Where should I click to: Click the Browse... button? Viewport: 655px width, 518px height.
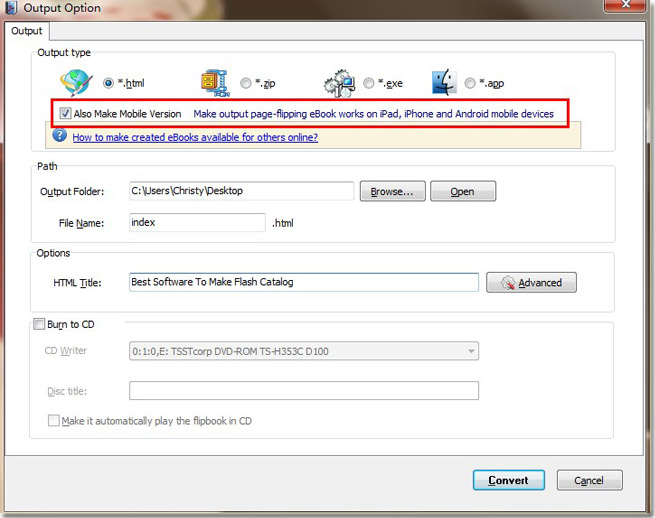[393, 191]
